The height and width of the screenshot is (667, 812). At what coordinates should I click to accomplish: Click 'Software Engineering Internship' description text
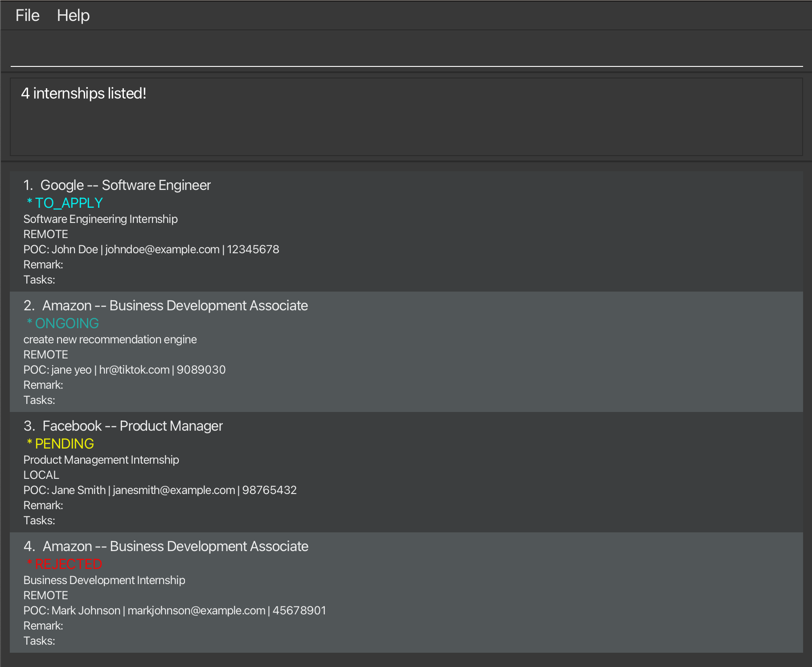pyautogui.click(x=100, y=219)
